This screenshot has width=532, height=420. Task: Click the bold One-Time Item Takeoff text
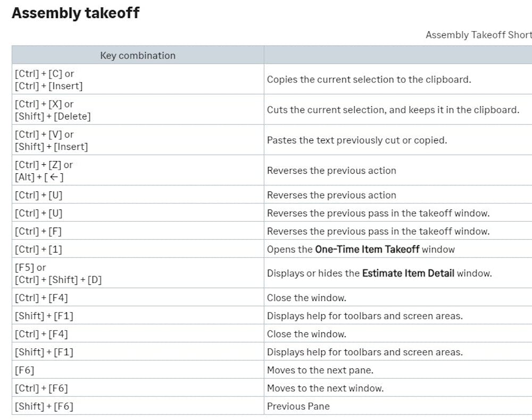(367, 249)
